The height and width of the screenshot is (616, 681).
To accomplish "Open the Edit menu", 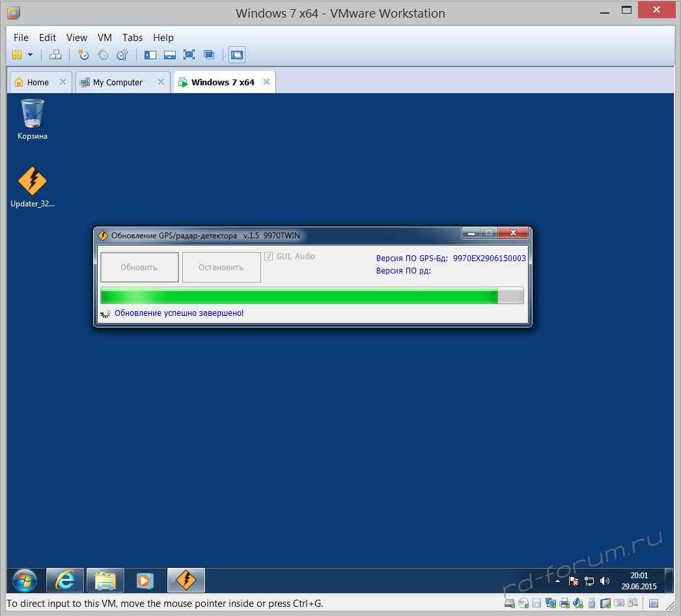I will click(48, 38).
